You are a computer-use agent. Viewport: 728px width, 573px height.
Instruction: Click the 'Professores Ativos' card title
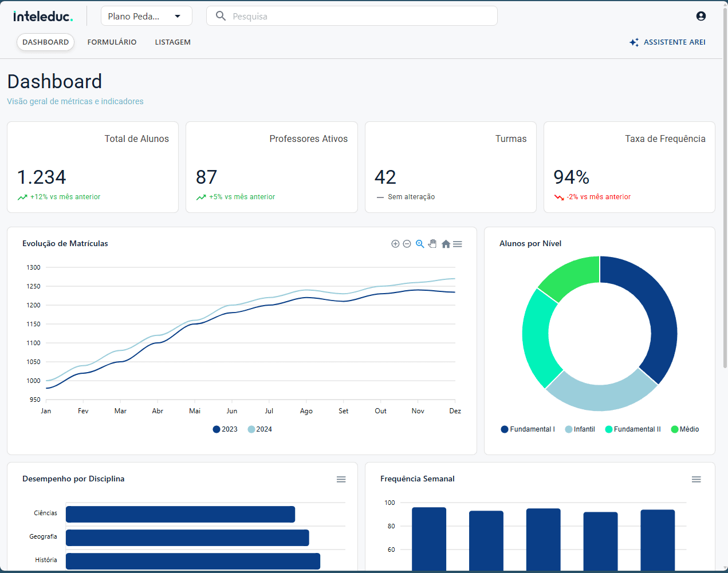309,139
